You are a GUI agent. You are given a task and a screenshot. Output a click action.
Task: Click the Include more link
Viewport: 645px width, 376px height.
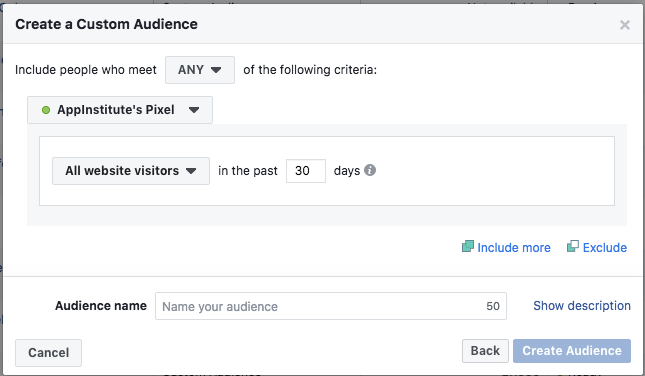[513, 248]
